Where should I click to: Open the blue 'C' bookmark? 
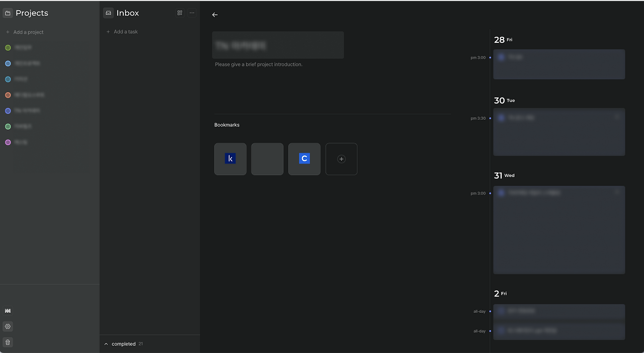tap(304, 159)
